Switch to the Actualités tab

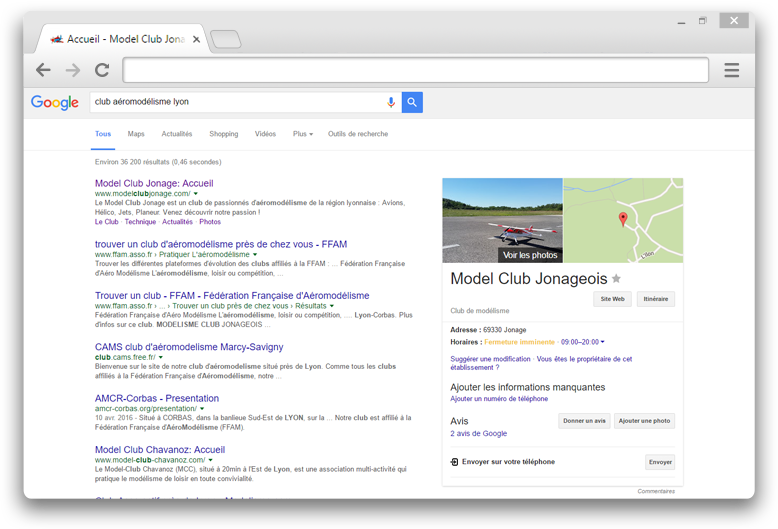pyautogui.click(x=177, y=134)
